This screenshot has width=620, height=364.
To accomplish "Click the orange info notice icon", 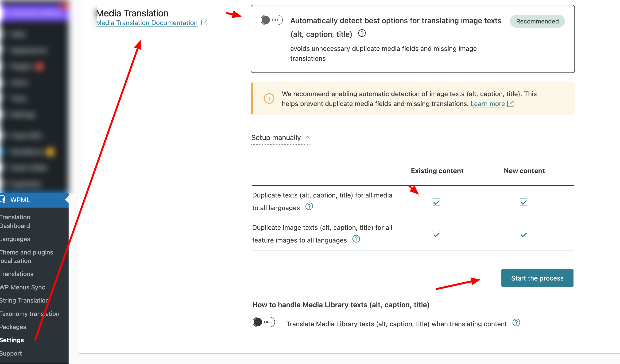I will point(269,99).
